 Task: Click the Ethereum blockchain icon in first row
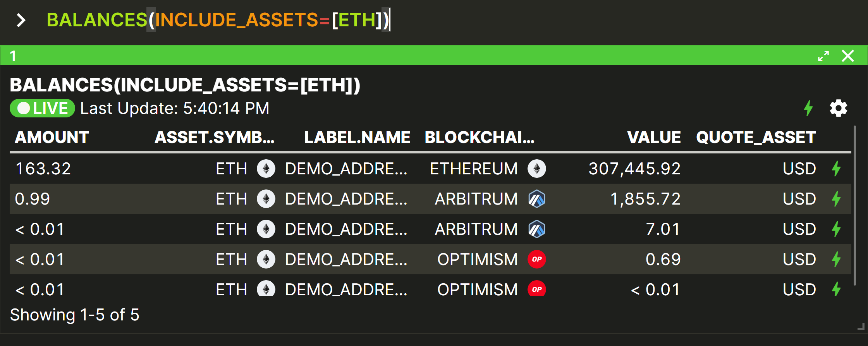coord(537,169)
